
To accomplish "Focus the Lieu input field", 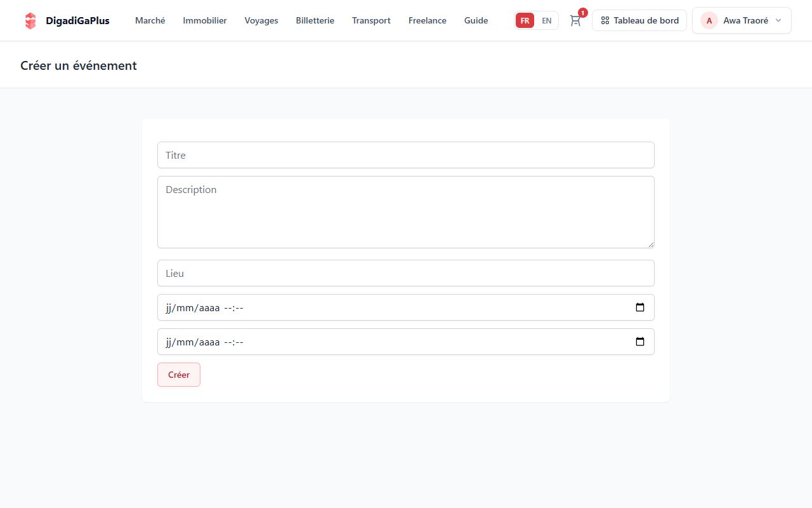I will tap(406, 273).
